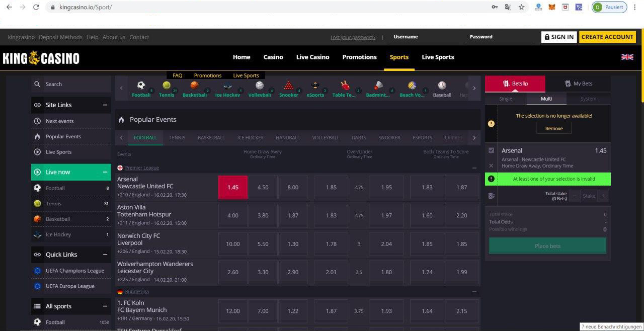Click Remove for unavailable selection

click(x=554, y=128)
